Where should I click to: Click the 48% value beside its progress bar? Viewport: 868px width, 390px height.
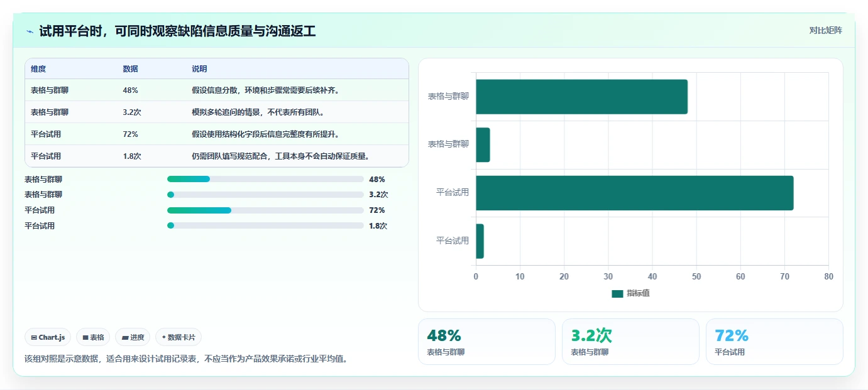tap(377, 179)
